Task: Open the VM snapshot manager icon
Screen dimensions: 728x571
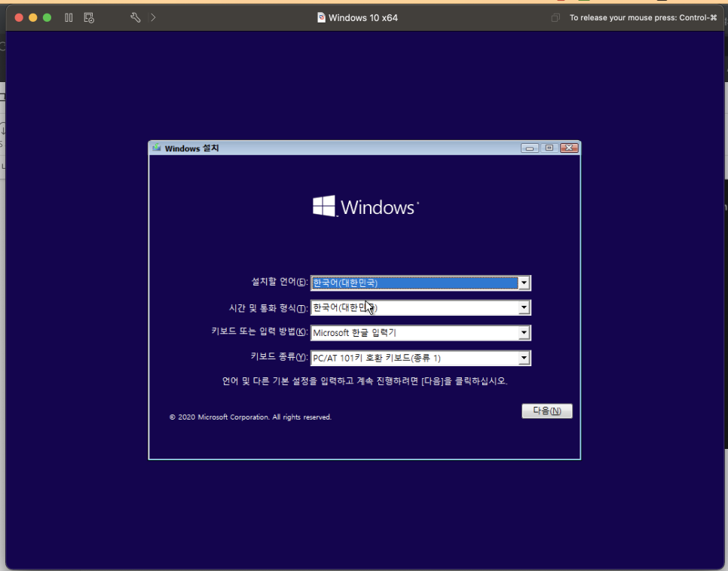Action: [89, 17]
